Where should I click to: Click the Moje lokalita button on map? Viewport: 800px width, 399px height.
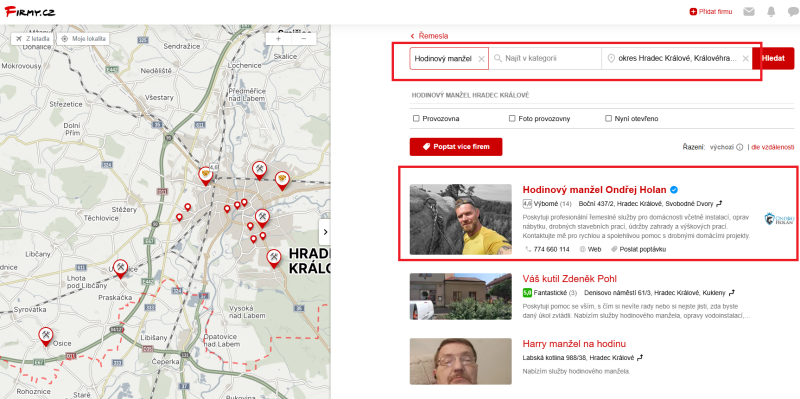tap(83, 39)
